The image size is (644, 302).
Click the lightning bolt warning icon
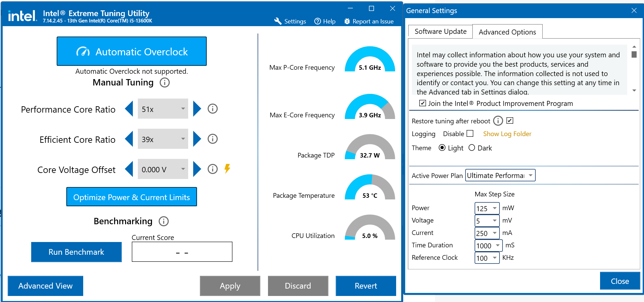(x=227, y=168)
